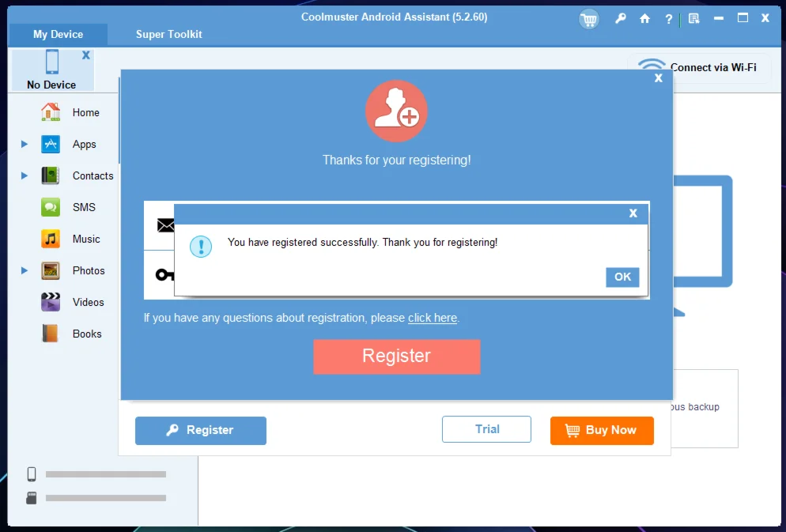Click the success message text
This screenshot has height=532, width=786.
(362, 243)
